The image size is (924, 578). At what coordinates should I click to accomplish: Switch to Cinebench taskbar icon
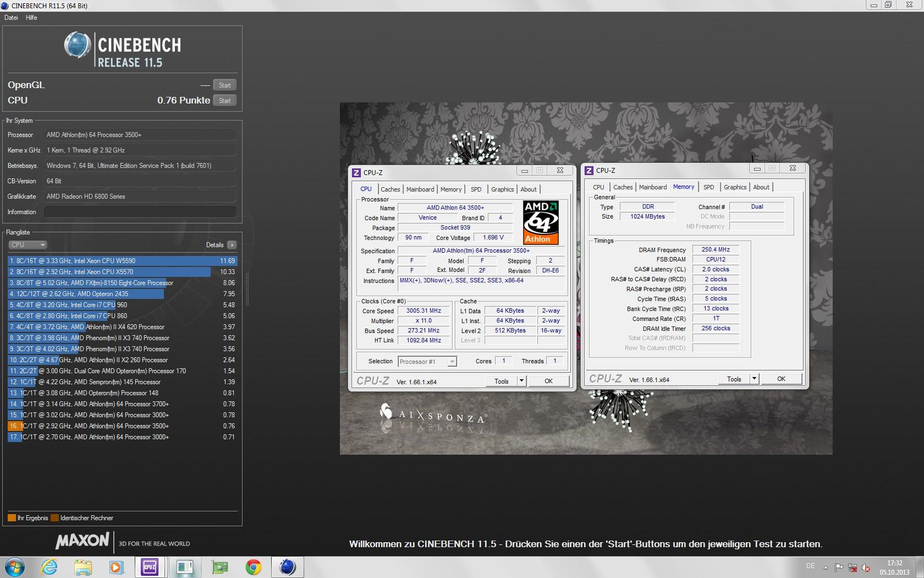(x=288, y=567)
